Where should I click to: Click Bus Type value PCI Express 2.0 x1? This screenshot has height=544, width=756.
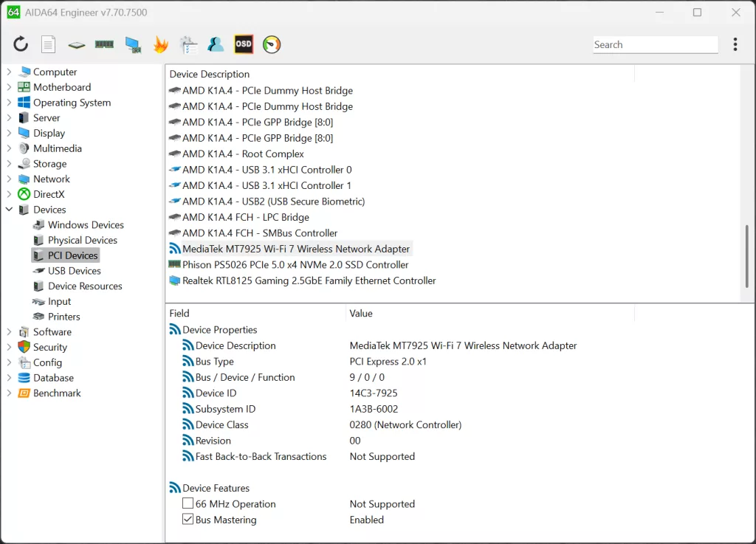388,362
